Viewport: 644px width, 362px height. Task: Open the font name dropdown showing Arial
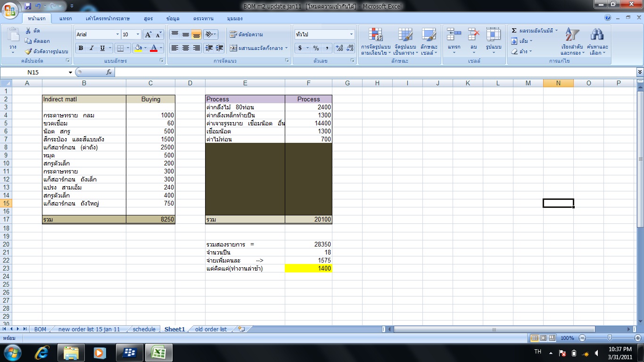pyautogui.click(x=117, y=34)
